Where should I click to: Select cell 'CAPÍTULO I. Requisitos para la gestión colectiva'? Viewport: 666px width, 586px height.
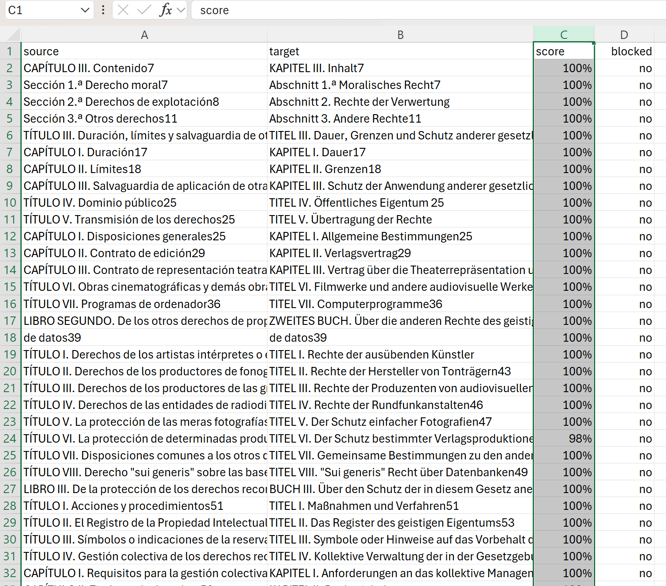point(144,573)
